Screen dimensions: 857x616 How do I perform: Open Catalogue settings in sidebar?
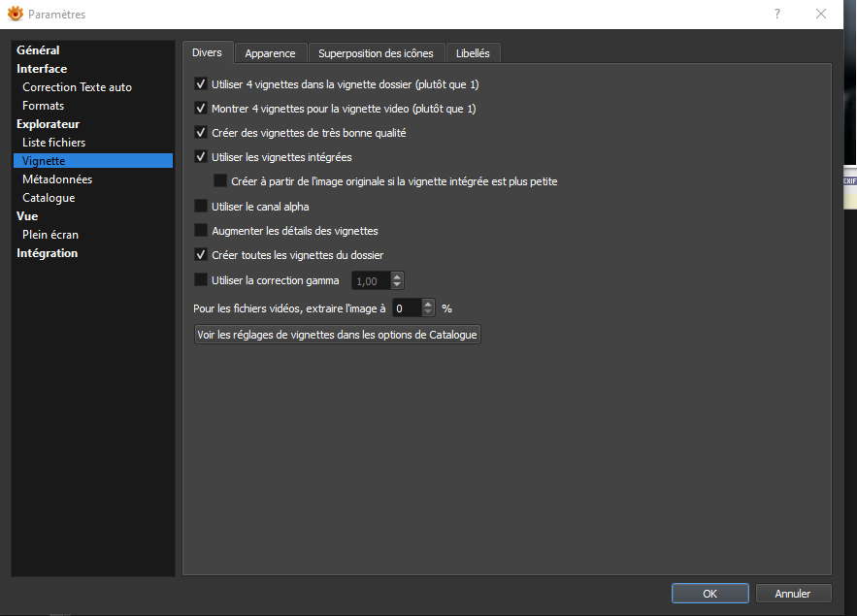[x=49, y=198]
